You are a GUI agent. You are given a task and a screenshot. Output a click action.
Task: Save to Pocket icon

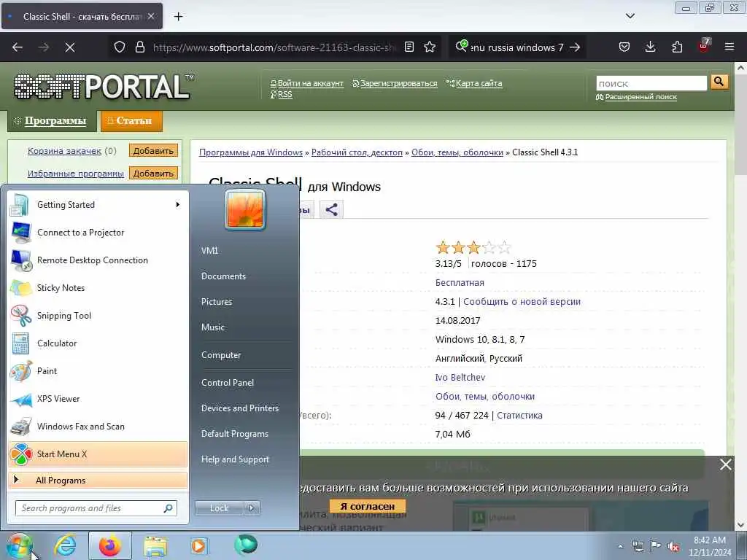[624, 47]
